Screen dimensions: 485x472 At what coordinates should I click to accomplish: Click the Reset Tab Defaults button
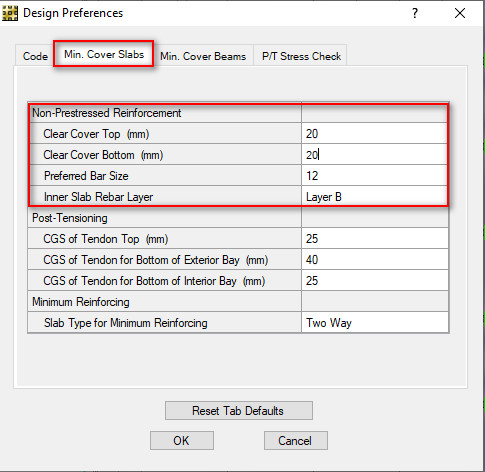(x=239, y=410)
